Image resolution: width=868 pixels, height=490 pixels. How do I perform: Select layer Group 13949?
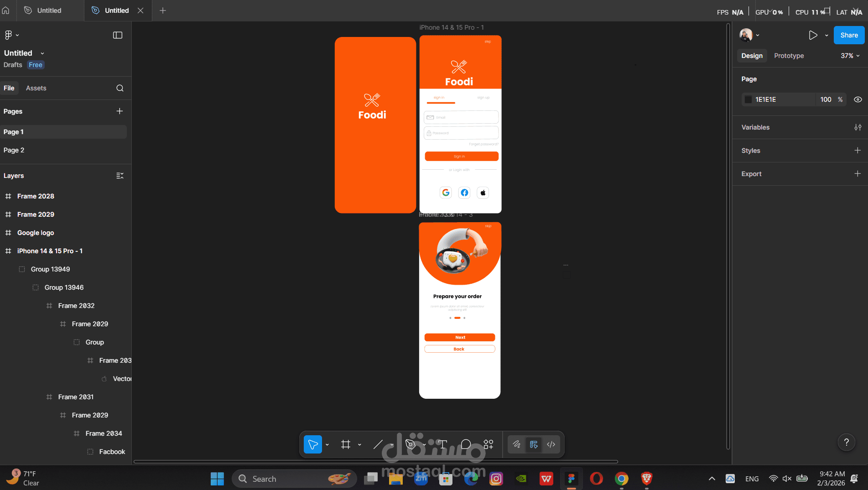[x=50, y=269]
